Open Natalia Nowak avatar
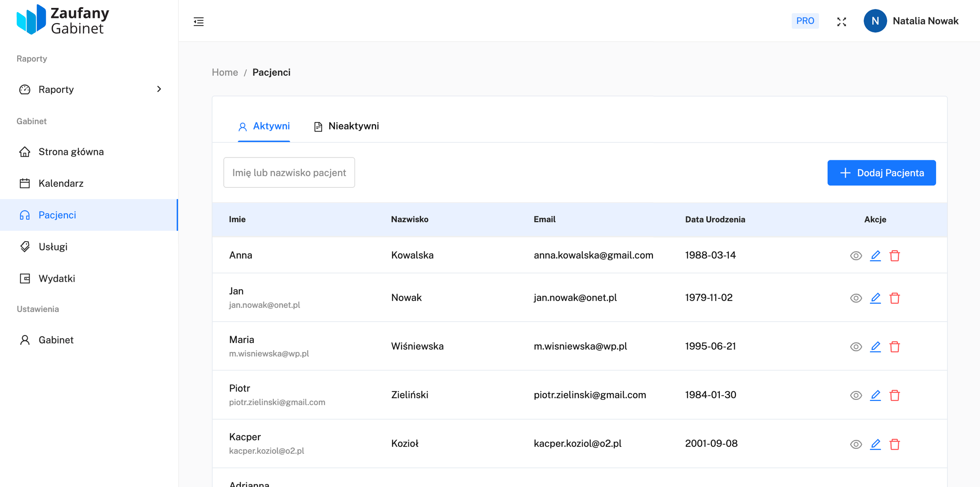Image resolution: width=980 pixels, height=487 pixels. [x=875, y=21]
